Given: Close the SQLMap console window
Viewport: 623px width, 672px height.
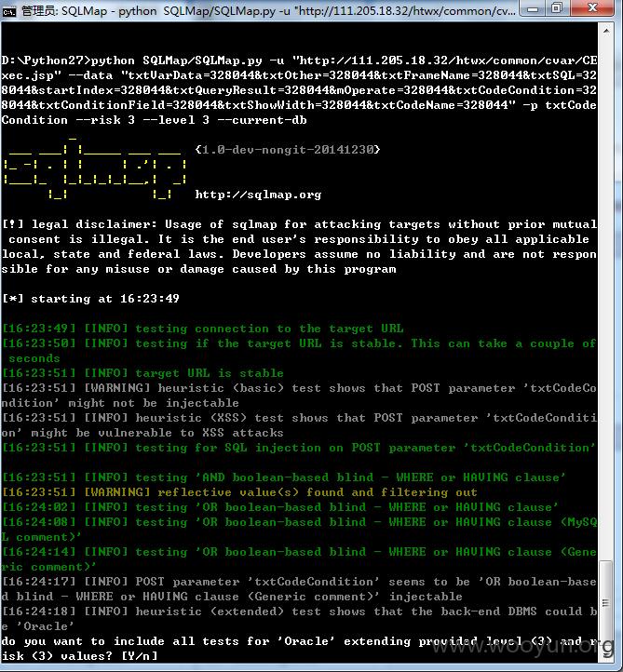Looking at the screenshot, I should [594, 8].
